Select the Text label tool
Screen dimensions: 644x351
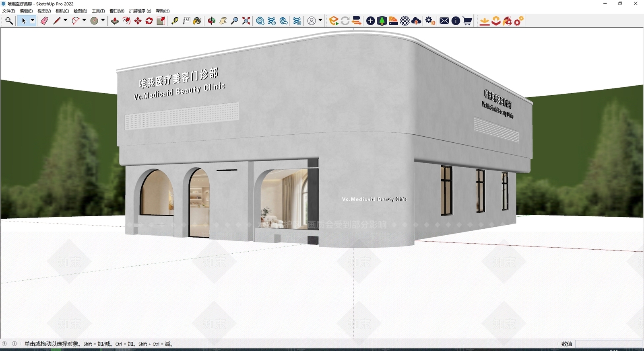(186, 21)
